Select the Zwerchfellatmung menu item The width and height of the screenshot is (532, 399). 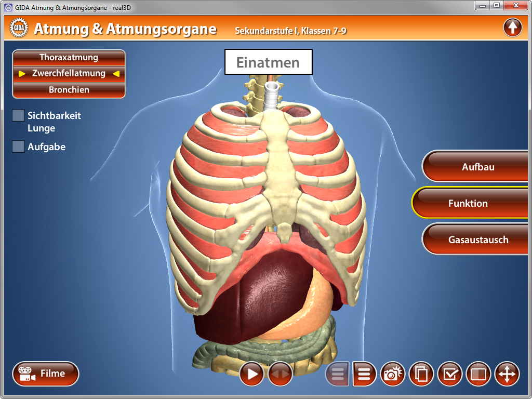[69, 74]
